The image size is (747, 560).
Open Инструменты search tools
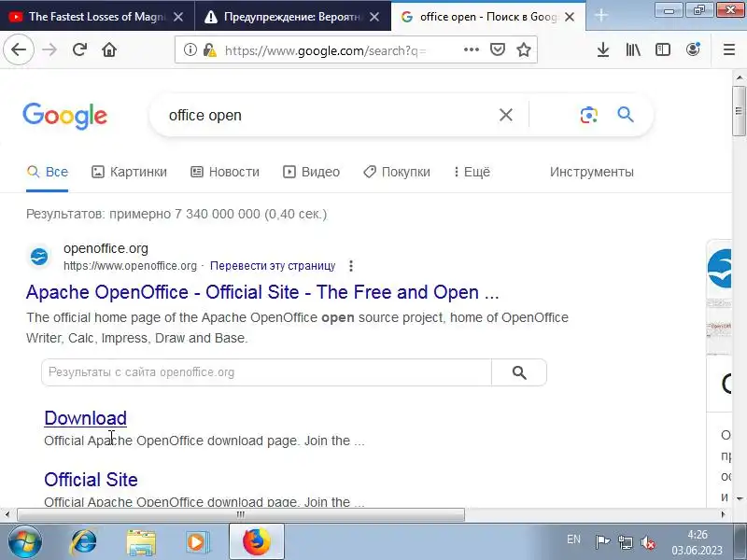click(x=592, y=172)
